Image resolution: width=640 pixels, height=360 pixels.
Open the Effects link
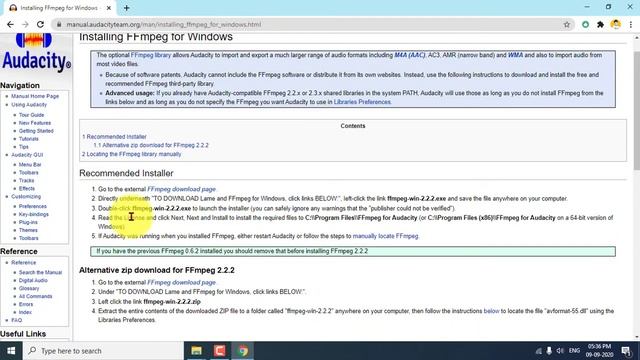27,189
